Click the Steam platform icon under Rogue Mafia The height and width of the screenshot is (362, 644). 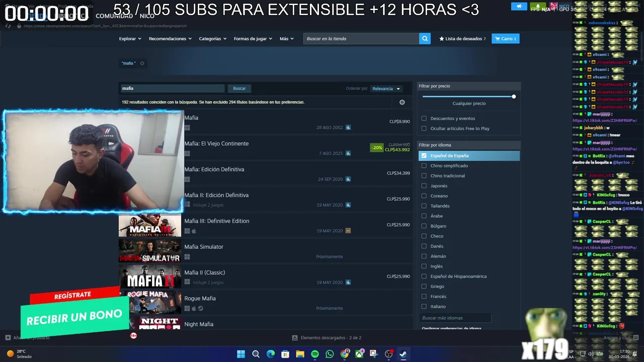(x=200, y=308)
